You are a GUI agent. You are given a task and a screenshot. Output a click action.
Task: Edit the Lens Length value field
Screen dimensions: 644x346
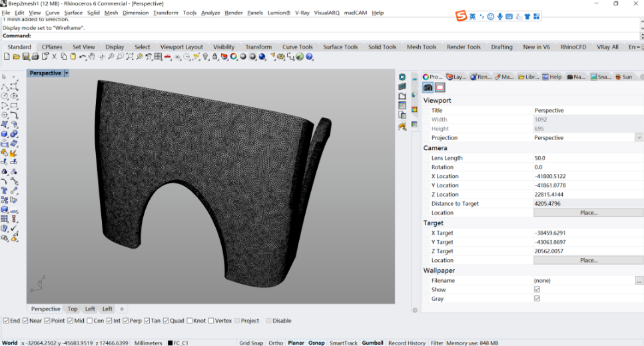(588, 158)
